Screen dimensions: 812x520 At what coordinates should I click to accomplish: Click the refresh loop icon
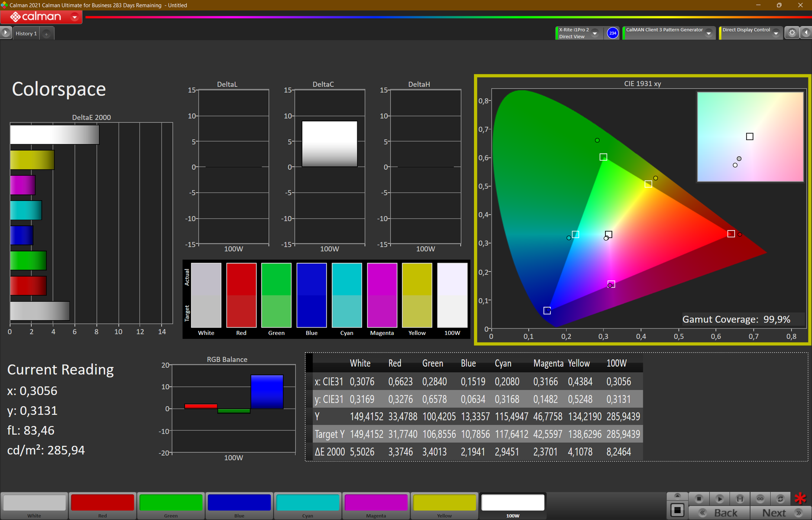point(780,499)
